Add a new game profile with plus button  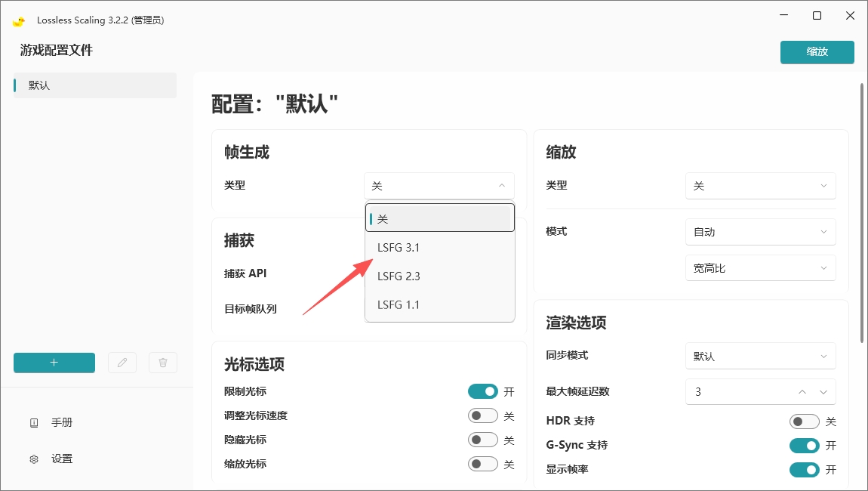point(54,363)
